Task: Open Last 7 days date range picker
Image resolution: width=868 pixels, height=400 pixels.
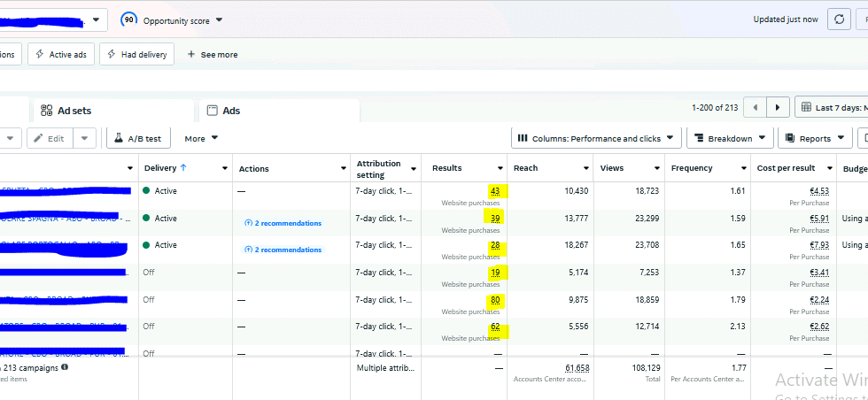Action: 833,107
